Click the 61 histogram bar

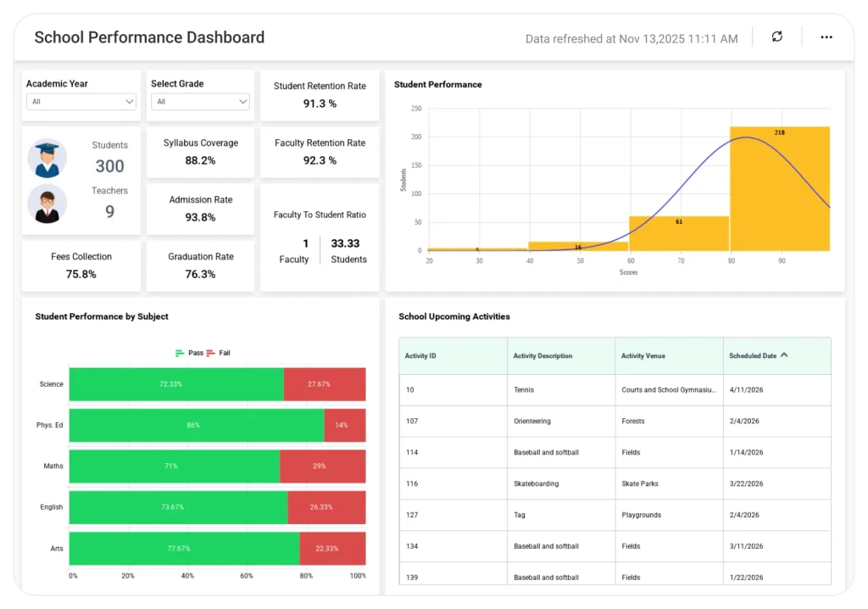[679, 233]
